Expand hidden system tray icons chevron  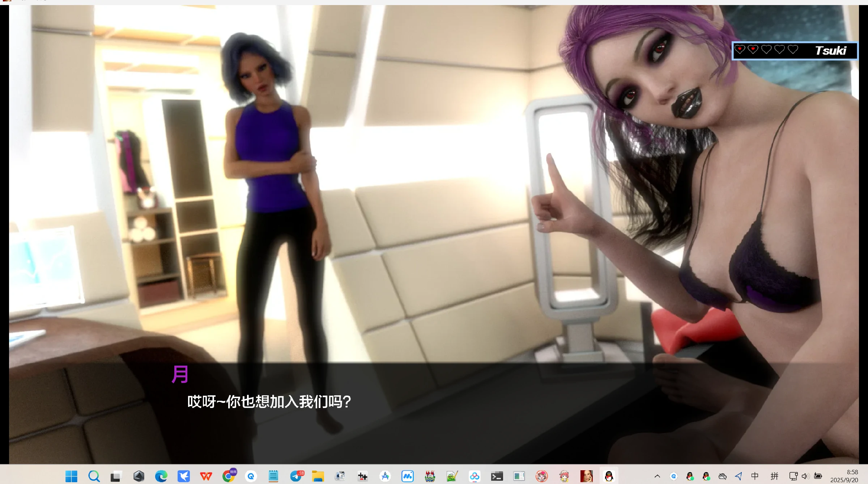point(657,476)
